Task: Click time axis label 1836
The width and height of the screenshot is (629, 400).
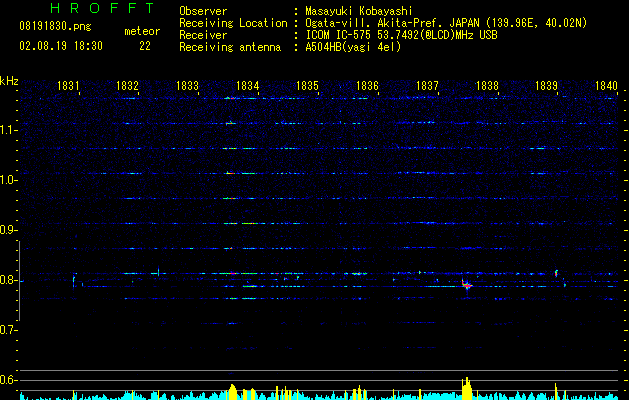Action: coord(367,85)
